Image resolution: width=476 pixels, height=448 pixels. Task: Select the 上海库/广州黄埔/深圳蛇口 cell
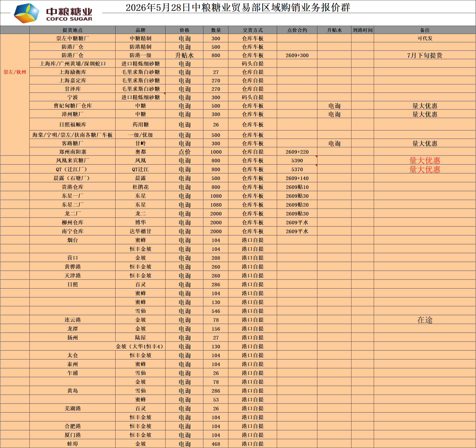73,64
